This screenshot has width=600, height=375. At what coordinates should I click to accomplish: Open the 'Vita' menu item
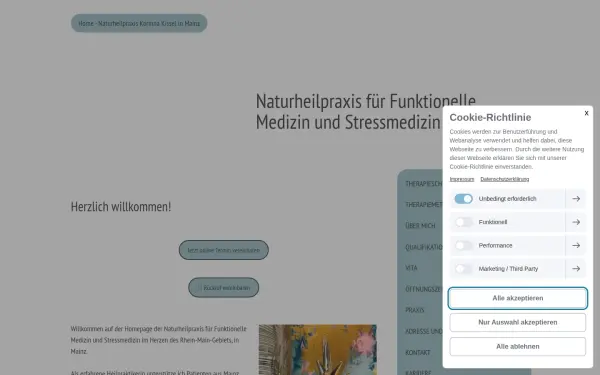point(411,268)
